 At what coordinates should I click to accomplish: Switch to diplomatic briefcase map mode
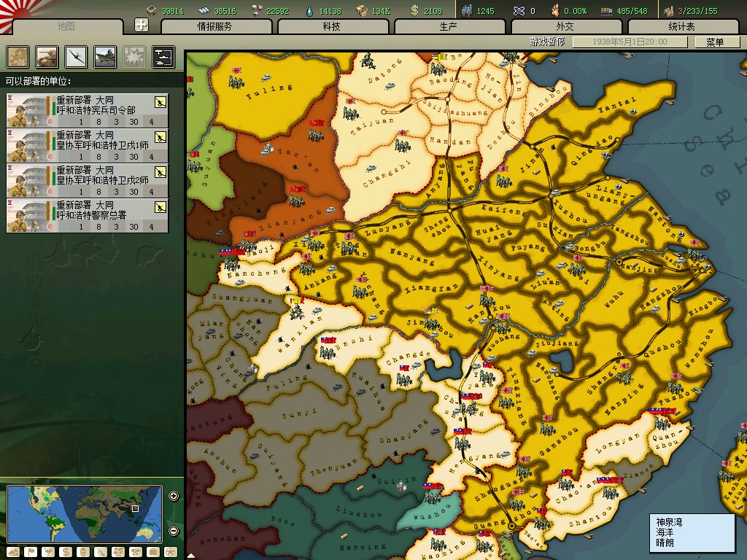tap(153, 552)
